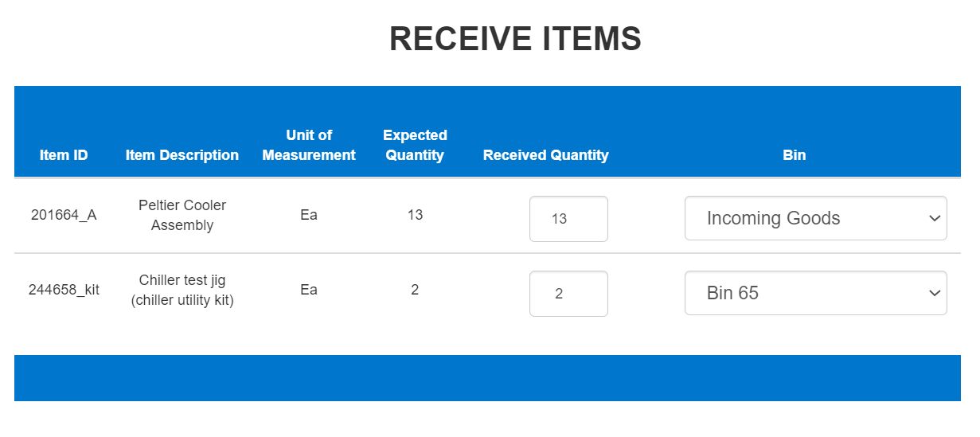
Task: Select the Peltier Cooler Assembly description
Action: [182, 215]
